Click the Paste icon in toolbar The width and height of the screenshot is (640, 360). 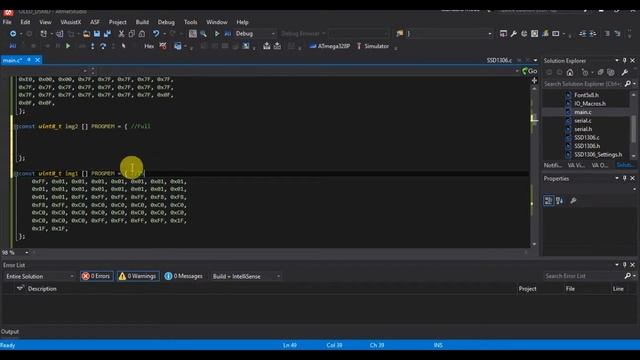(142, 34)
